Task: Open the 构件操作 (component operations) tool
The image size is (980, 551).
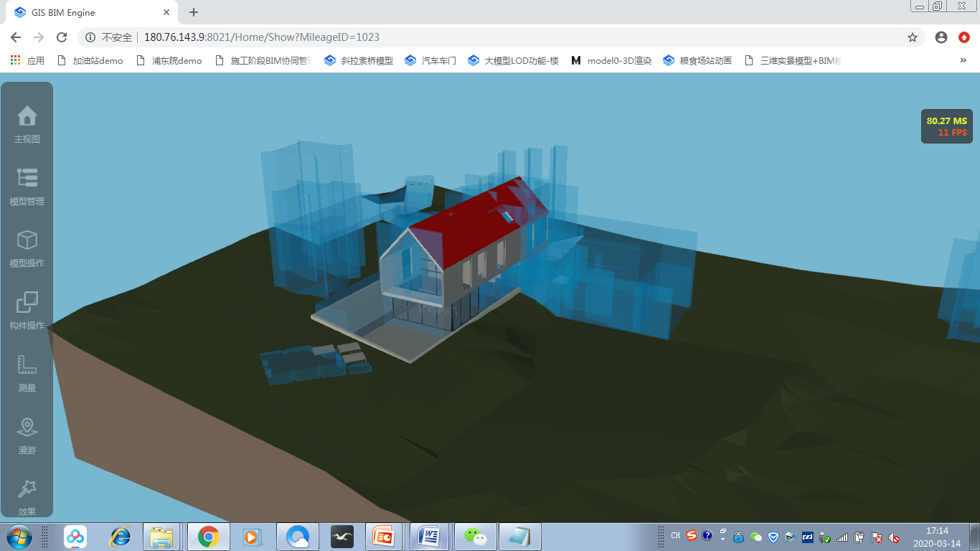Action: [x=27, y=309]
